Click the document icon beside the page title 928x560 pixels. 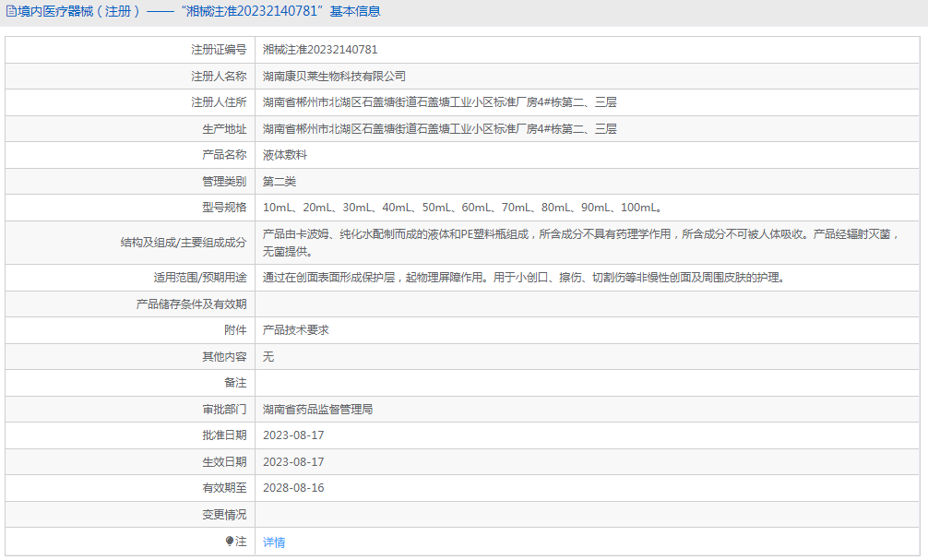point(11,11)
